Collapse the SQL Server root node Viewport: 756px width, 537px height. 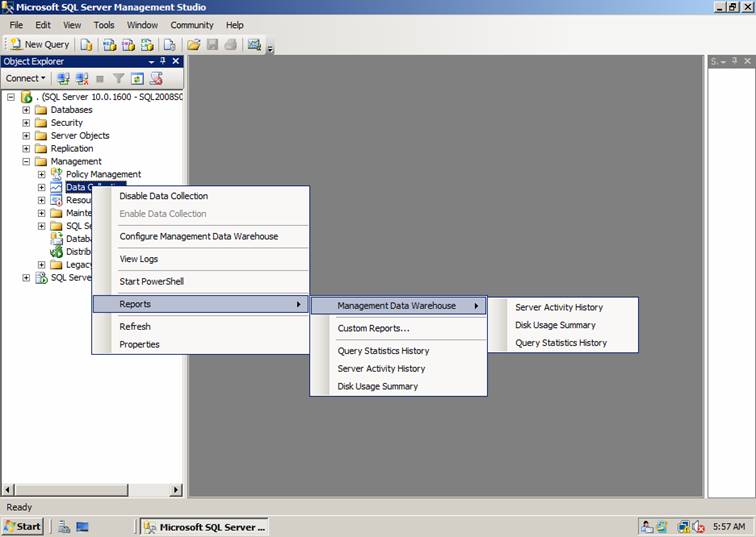click(x=11, y=97)
